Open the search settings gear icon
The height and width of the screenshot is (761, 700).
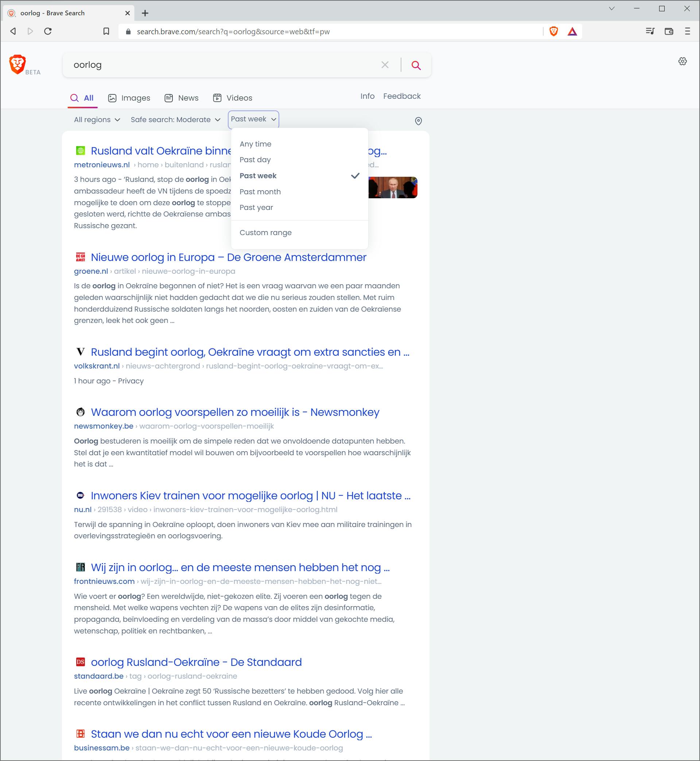pos(682,61)
